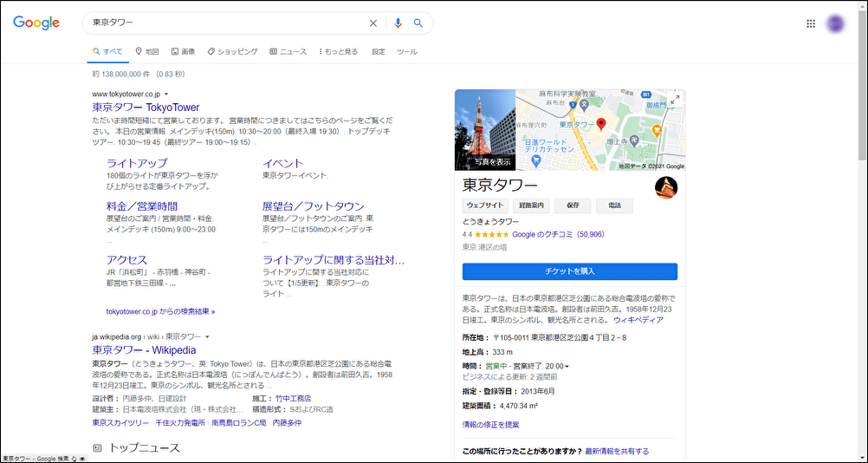This screenshot has width=868, height=463.
Task: Open the 東京スカイツリー related link
Action: pyautogui.click(x=120, y=422)
